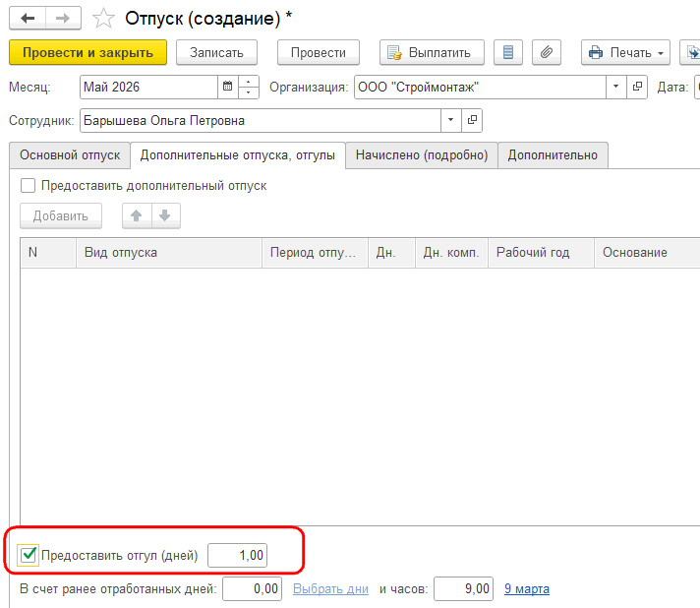
Task: Click the forward navigation arrow
Action: pyautogui.click(x=63, y=19)
